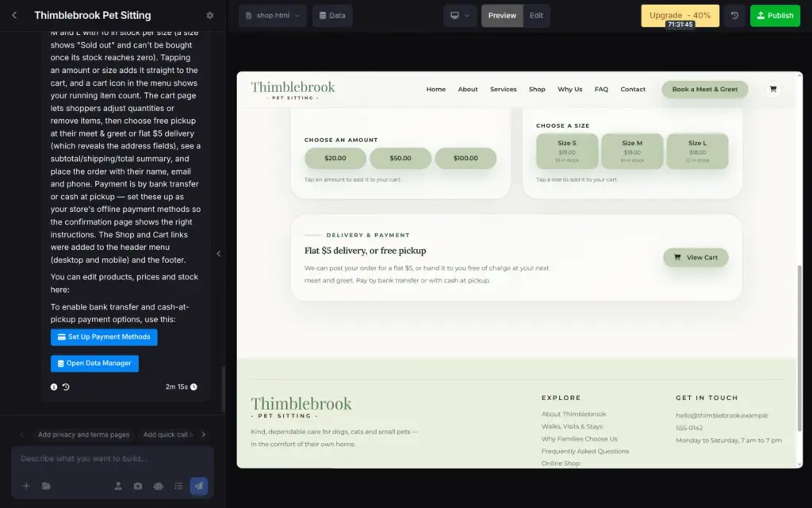Select suggestion 'Add quick call' chip
The width and height of the screenshot is (812, 508).
tap(167, 434)
